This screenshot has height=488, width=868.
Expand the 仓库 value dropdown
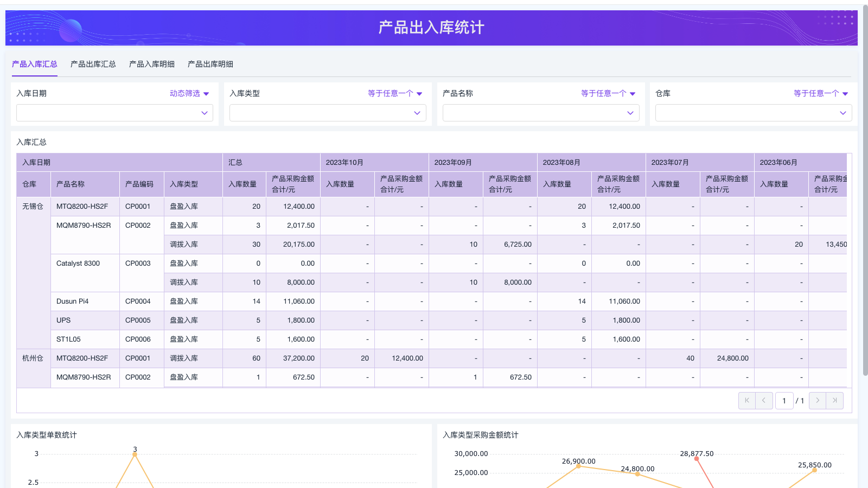(754, 113)
